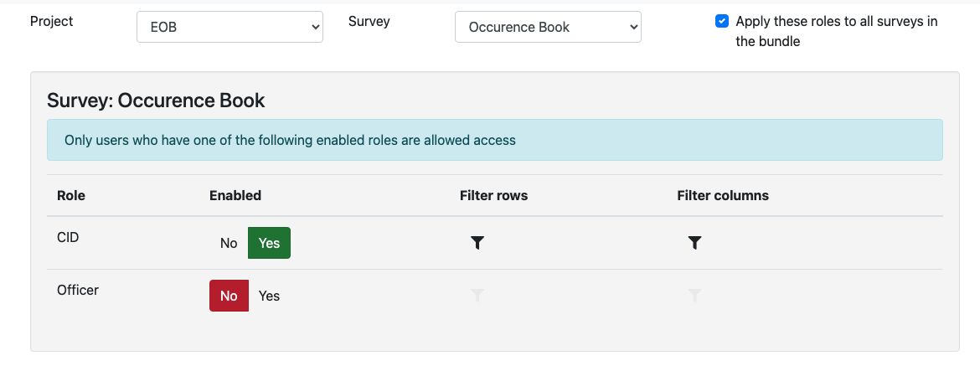Image resolution: width=980 pixels, height=366 pixels.
Task: Click the Role column header
Action: [71, 195]
